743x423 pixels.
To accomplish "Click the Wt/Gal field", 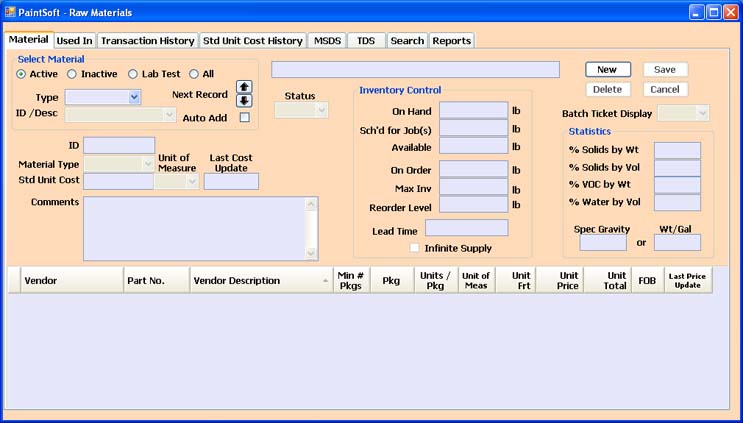I will [677, 243].
